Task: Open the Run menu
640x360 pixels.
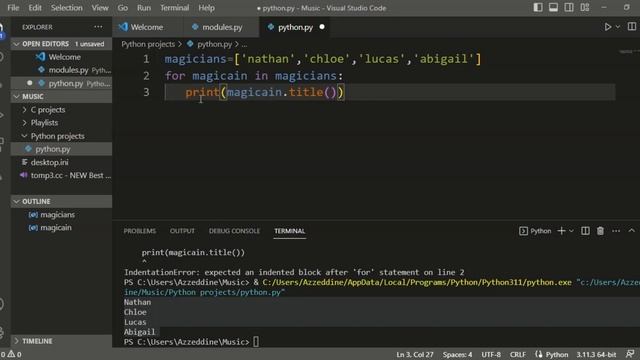Action: (144, 8)
